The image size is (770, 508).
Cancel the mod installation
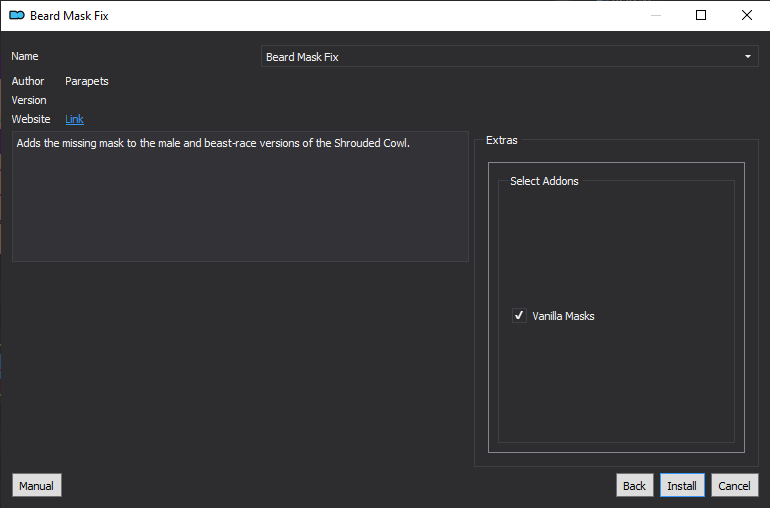click(735, 485)
